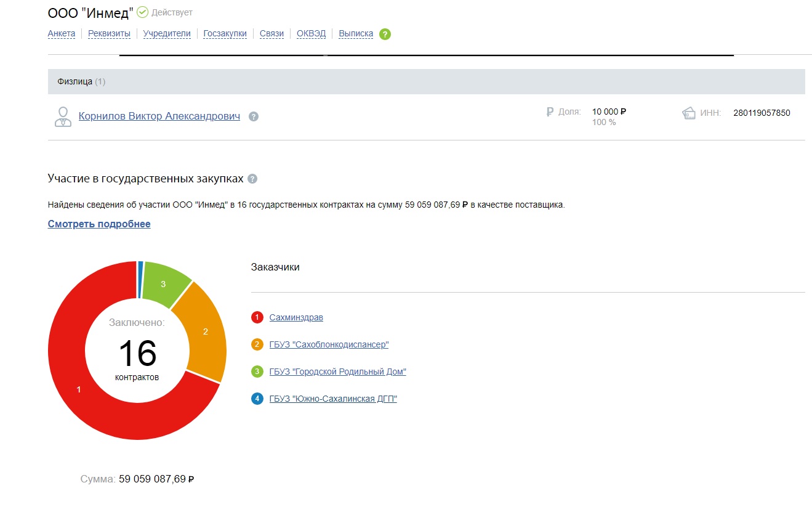Click the green Действует status checkmark

click(x=142, y=12)
